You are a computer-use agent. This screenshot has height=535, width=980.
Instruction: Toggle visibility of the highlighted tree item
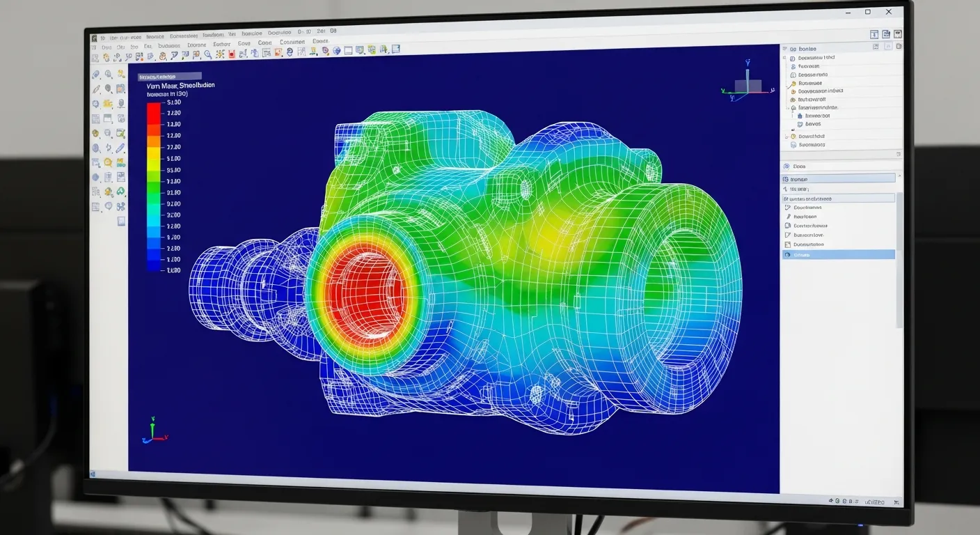point(792,254)
